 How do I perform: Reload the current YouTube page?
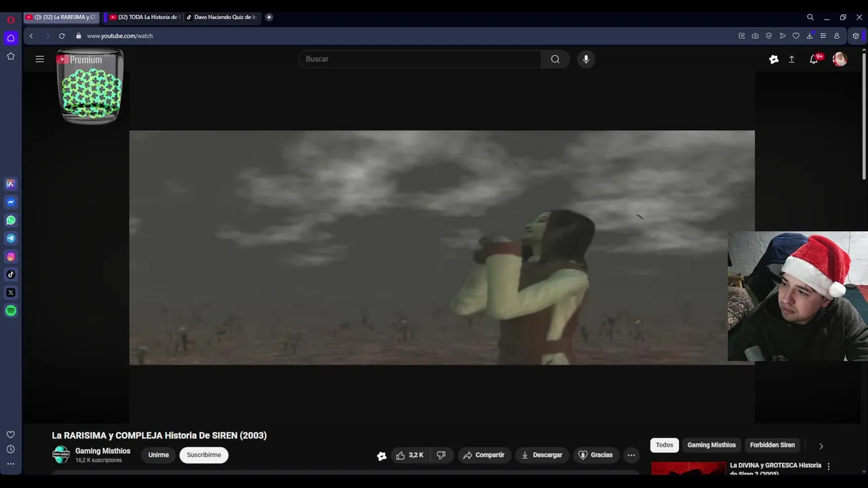pos(62,36)
